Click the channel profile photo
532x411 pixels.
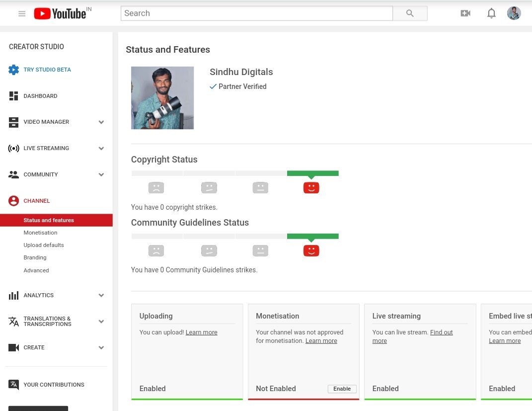coord(162,98)
